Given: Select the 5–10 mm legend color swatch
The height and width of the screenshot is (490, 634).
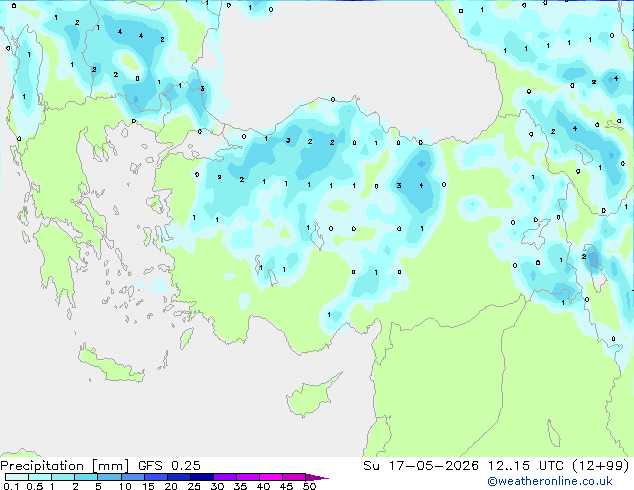Looking at the screenshot, I should (x=109, y=477).
